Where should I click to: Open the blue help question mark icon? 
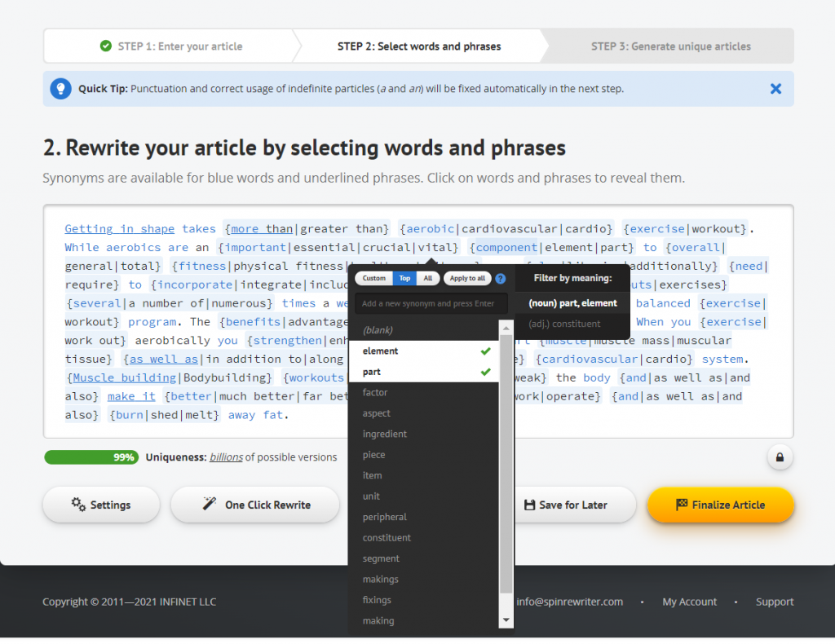501,279
